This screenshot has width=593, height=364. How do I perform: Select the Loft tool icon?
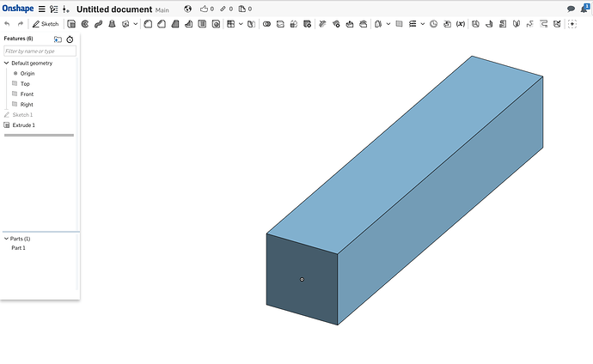click(112, 24)
